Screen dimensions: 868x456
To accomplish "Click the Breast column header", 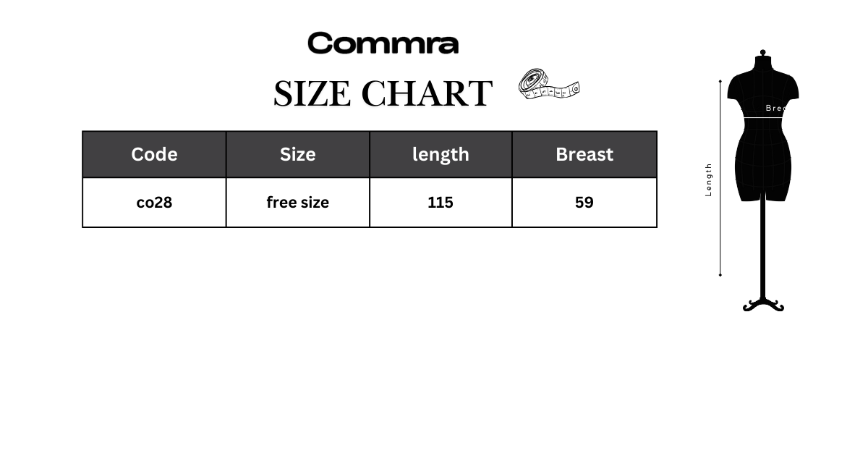I will click(584, 154).
